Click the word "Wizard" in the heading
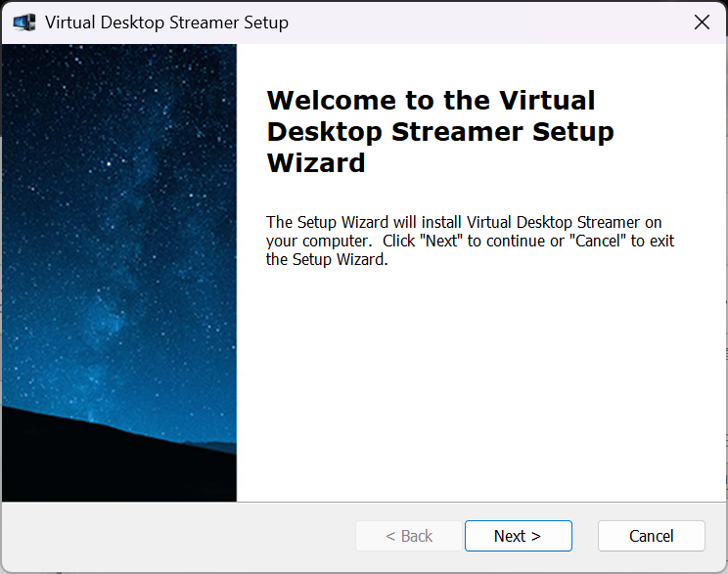This screenshot has width=728, height=574. click(x=316, y=162)
